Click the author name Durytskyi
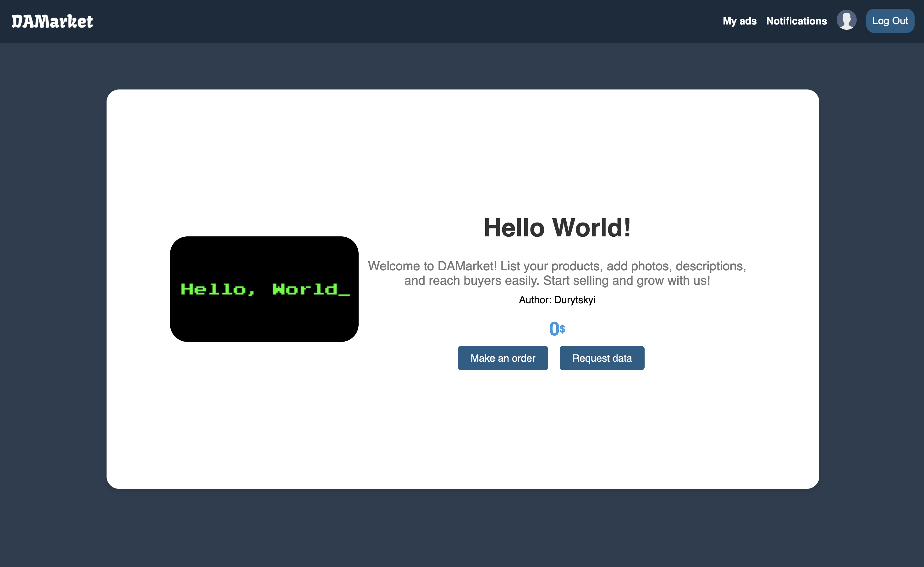Screen dimensions: 924x567 tap(575, 300)
